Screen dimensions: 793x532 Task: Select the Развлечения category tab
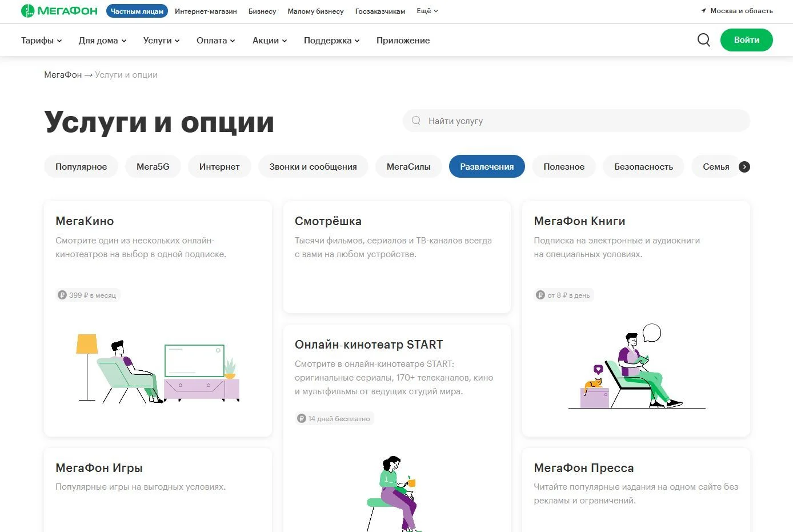[x=487, y=166]
